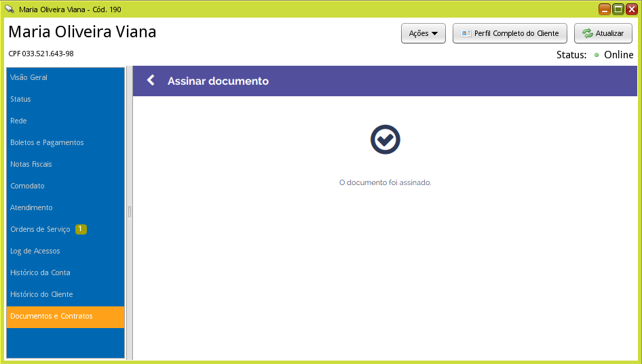The image size is (642, 364).
Task: Click the 'O documento foi assinado.' message
Action: (385, 182)
